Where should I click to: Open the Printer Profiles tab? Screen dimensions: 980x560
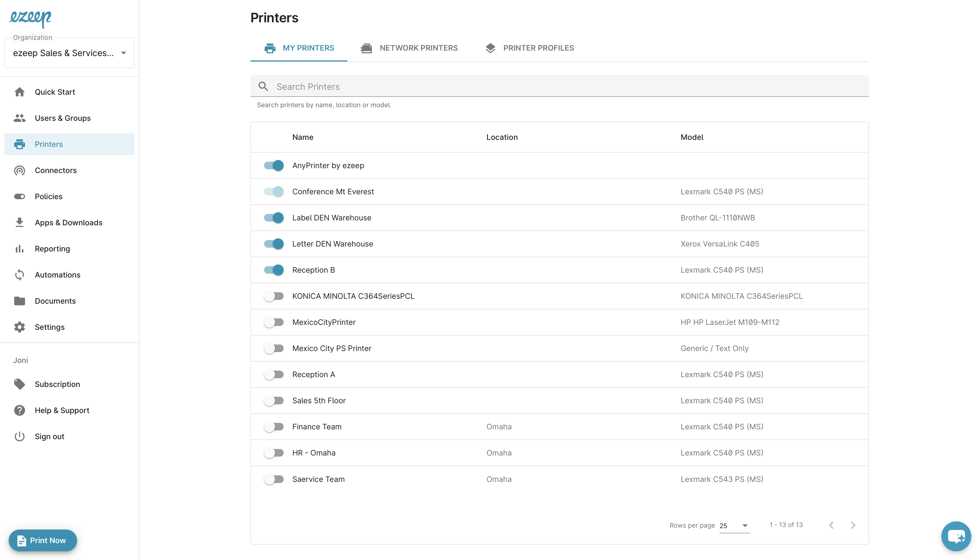point(529,48)
